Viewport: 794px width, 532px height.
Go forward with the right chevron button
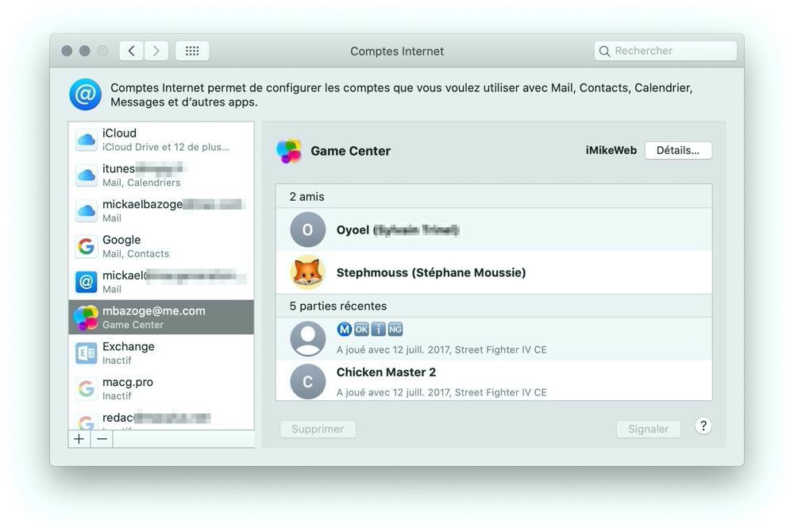tap(156, 51)
